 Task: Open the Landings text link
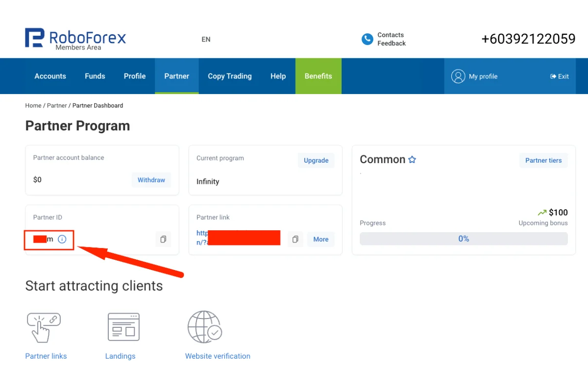pyautogui.click(x=120, y=356)
